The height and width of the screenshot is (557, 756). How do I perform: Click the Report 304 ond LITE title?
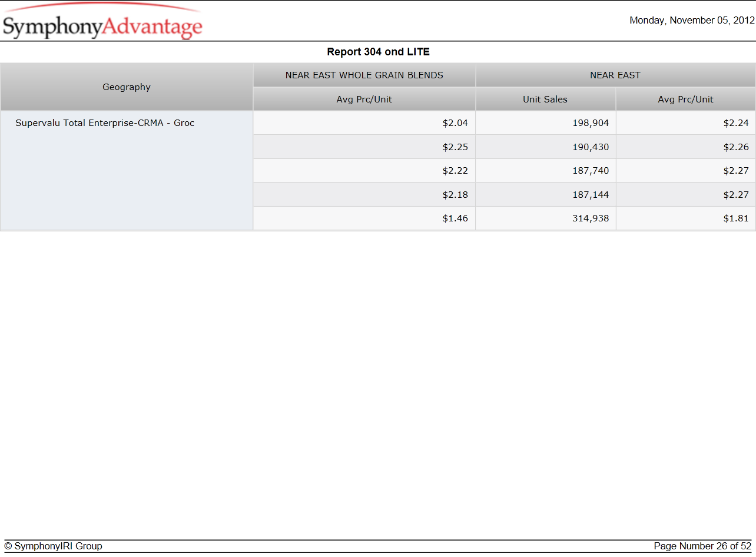pos(379,52)
